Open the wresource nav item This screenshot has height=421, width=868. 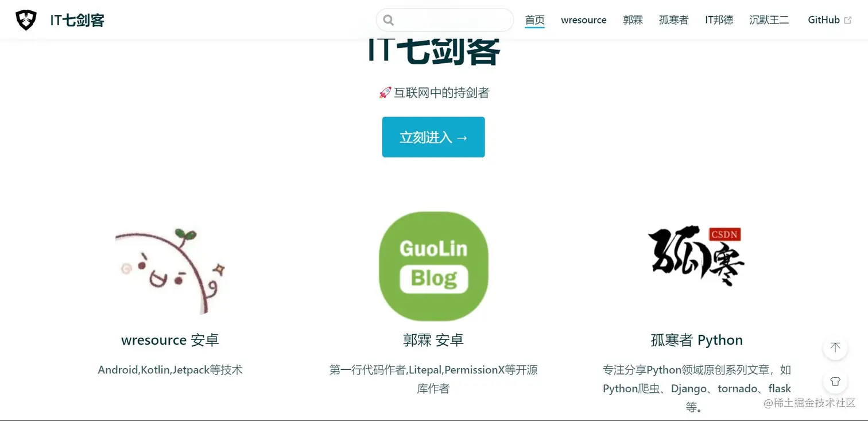pyautogui.click(x=584, y=20)
